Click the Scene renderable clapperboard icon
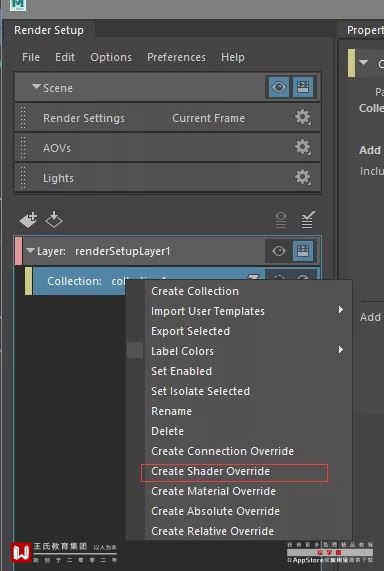384x571 pixels. 303,87
